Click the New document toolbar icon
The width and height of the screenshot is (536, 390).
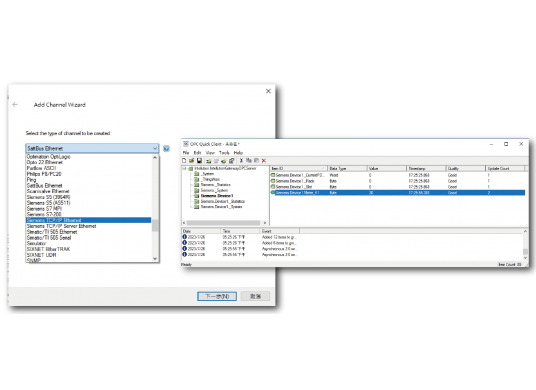coord(184,160)
